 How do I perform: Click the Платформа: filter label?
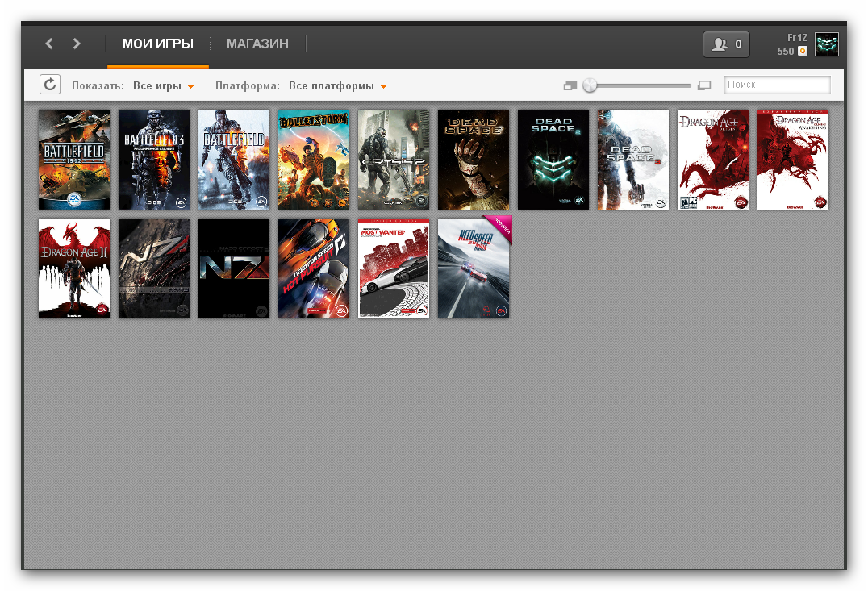coord(248,85)
